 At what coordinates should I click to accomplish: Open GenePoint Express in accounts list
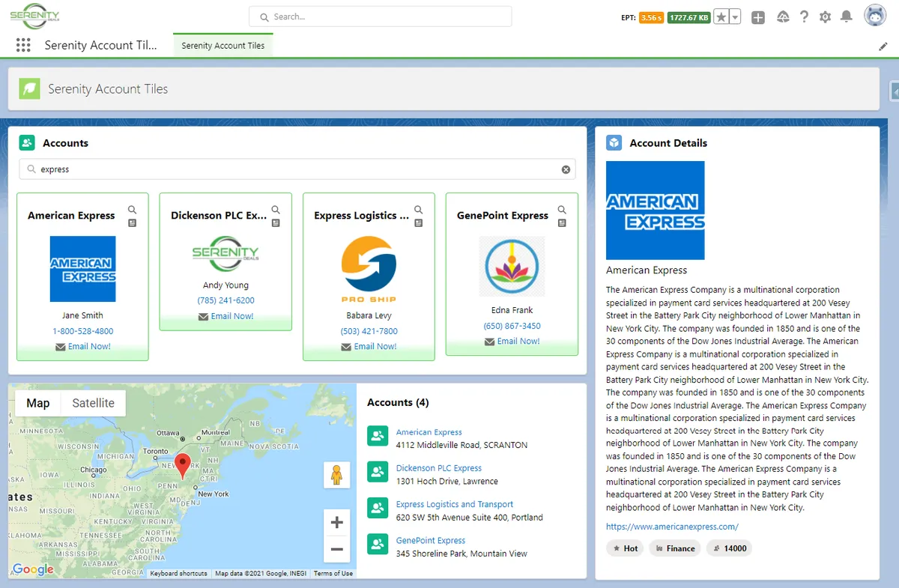tap(431, 540)
